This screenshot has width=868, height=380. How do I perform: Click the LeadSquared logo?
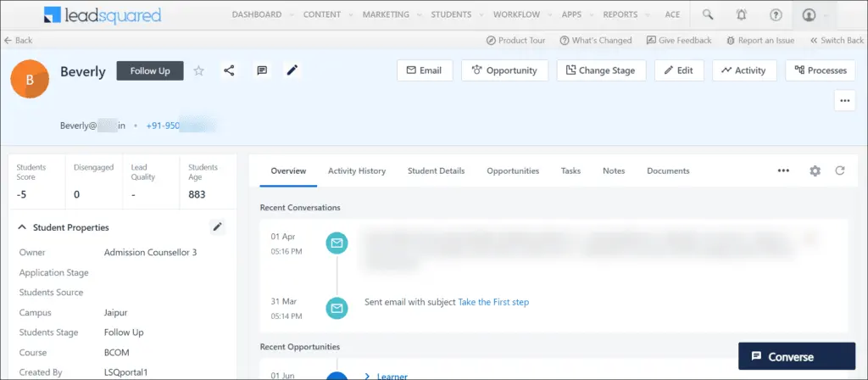coord(103,15)
